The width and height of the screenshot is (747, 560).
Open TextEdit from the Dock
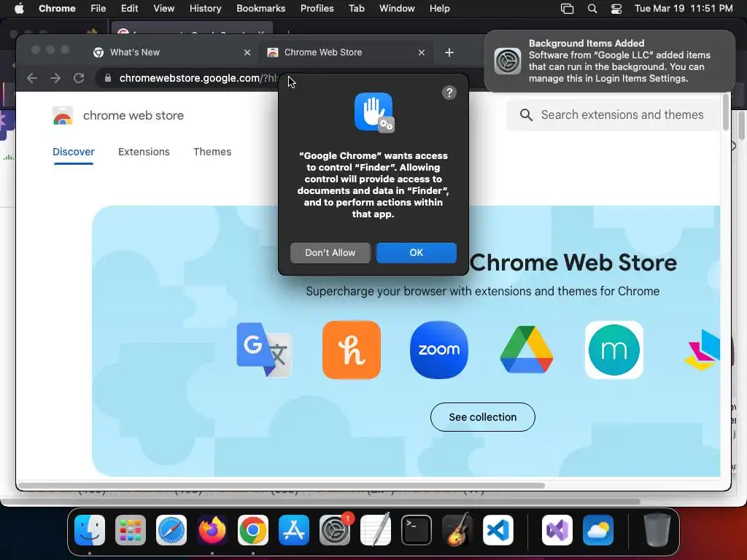click(376, 530)
